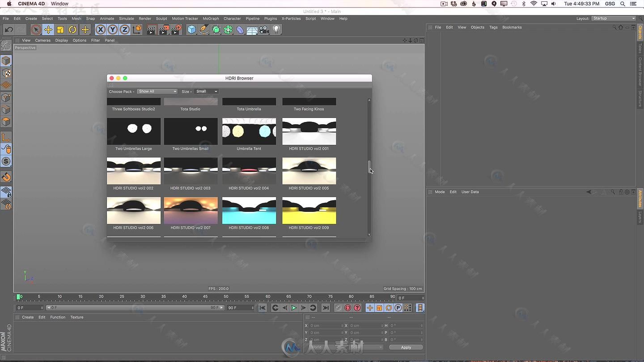
Task: Select the Live Selection tool
Action: click(x=36, y=29)
